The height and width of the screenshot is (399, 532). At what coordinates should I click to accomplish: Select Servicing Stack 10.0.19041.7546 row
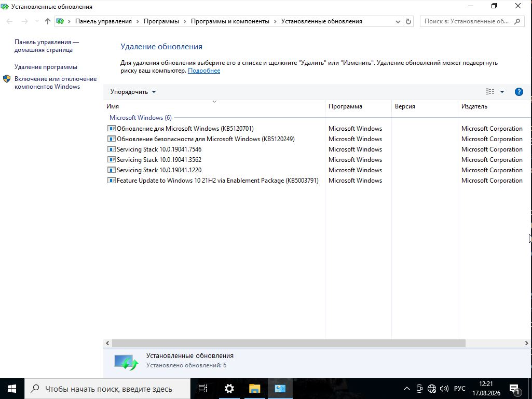click(317, 149)
